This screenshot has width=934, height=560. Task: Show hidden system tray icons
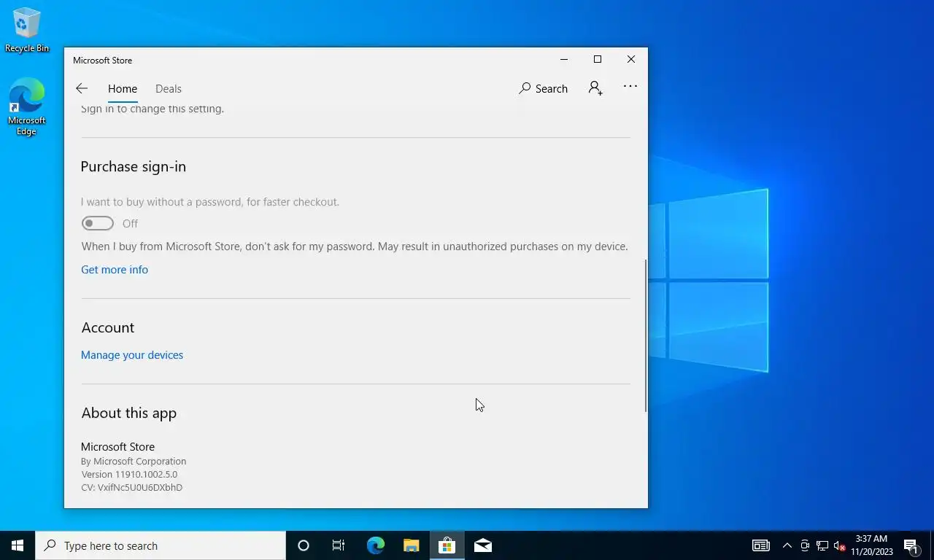point(787,545)
